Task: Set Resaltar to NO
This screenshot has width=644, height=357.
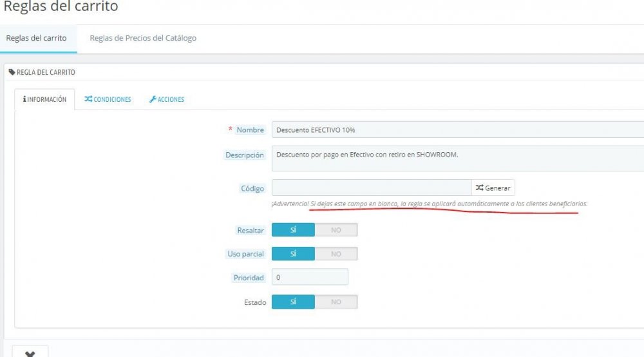Action: tap(336, 230)
